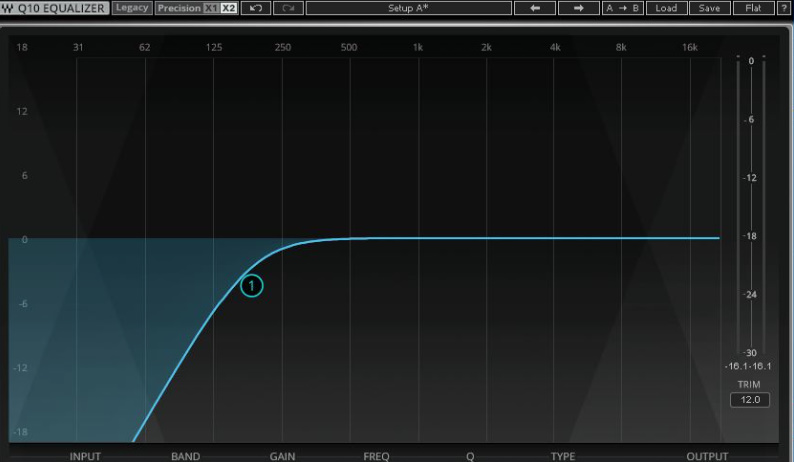Open the Setup A* preset menu
Image resolution: width=794 pixels, height=462 pixels.
408,8
